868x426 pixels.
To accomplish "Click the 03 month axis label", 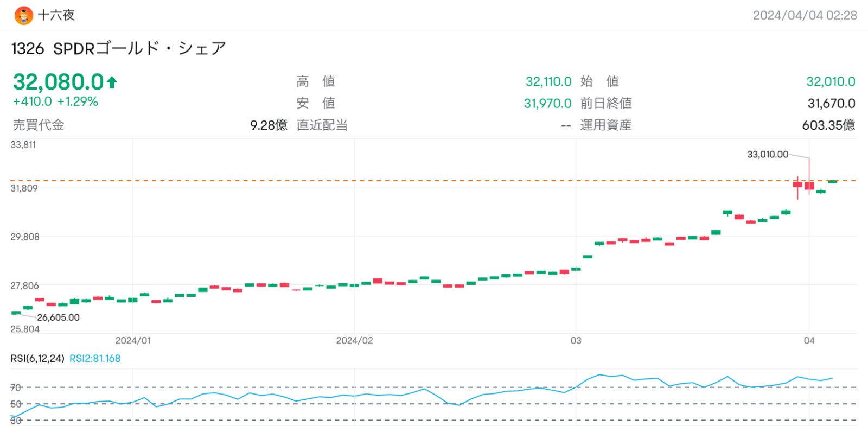I will [576, 341].
